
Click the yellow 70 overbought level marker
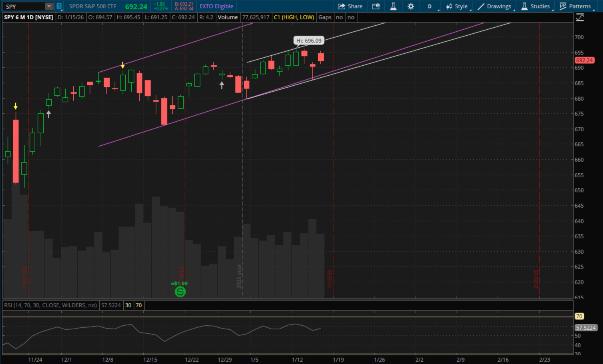[x=579, y=316]
